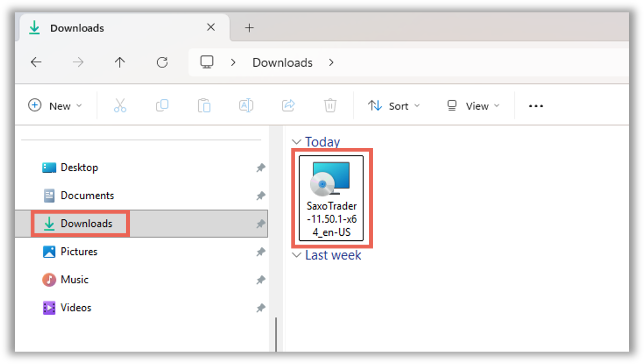Select Pictures in the sidebar
This screenshot has height=364, width=644.
pyautogui.click(x=79, y=252)
